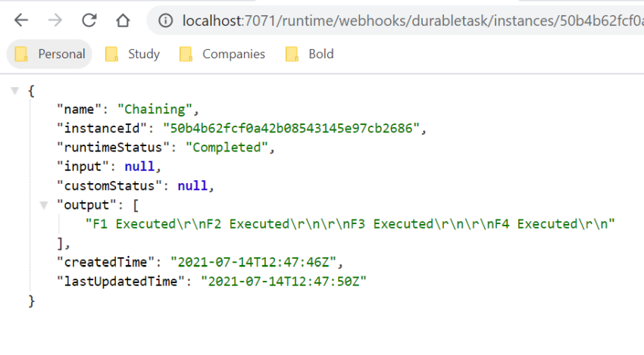The image size is (644, 355).
Task: Open the Bold bookmarks folder
Action: pos(310,54)
